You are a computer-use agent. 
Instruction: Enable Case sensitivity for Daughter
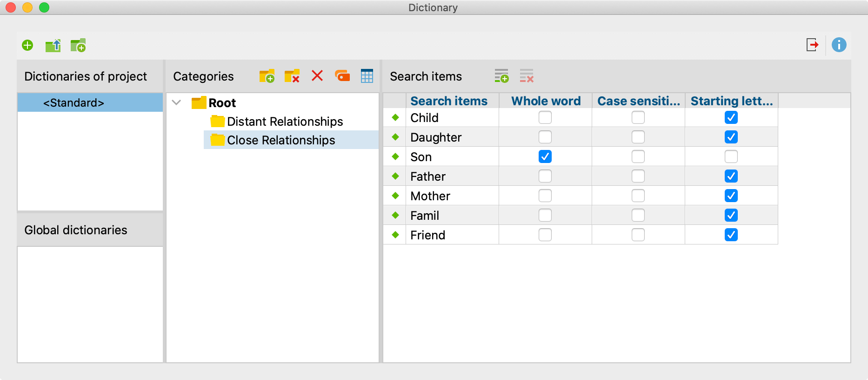[638, 137]
